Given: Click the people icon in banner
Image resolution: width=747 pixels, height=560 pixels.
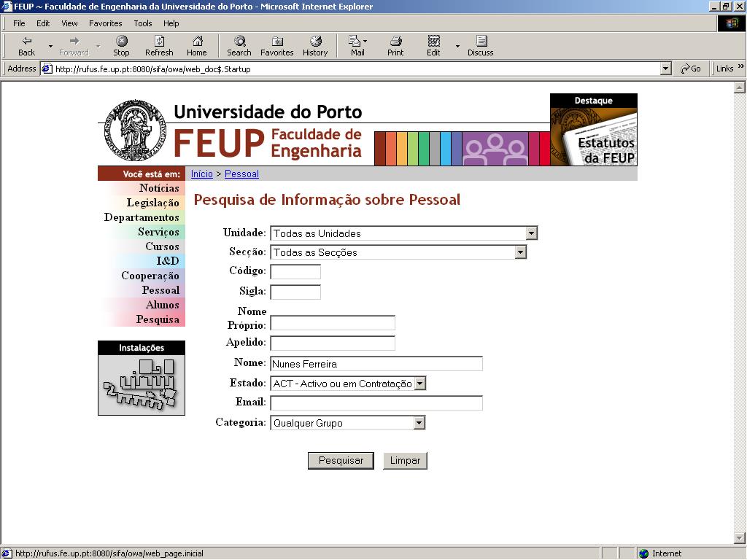Looking at the screenshot, I should coord(495,149).
